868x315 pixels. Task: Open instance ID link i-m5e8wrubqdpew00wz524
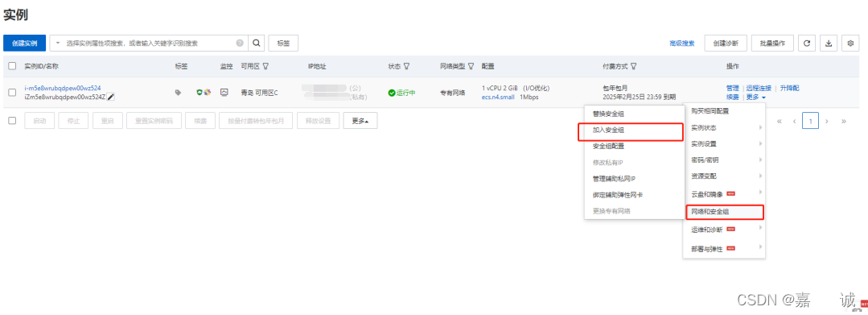tap(63, 88)
